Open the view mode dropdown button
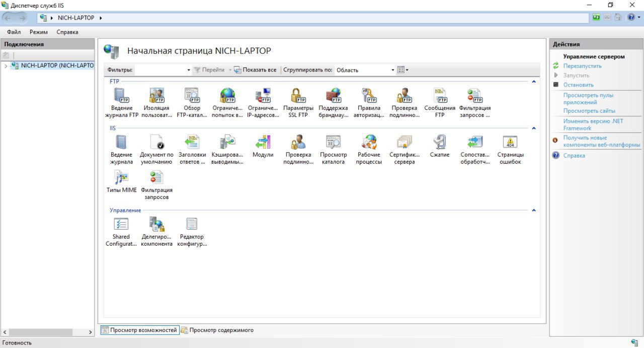This screenshot has width=644, height=348. (x=403, y=70)
